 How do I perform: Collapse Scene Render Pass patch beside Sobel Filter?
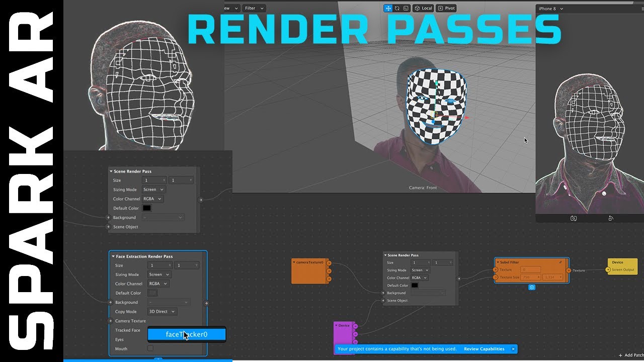pyautogui.click(x=385, y=255)
